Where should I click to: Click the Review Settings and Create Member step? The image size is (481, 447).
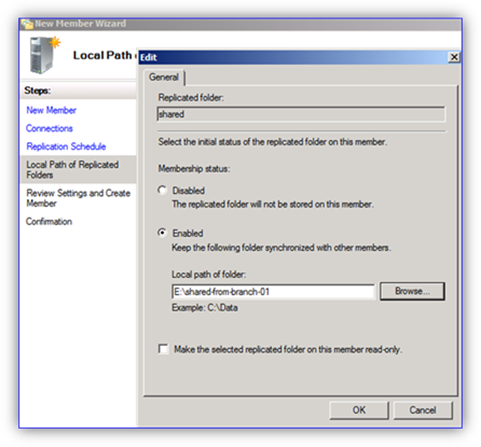tap(78, 198)
